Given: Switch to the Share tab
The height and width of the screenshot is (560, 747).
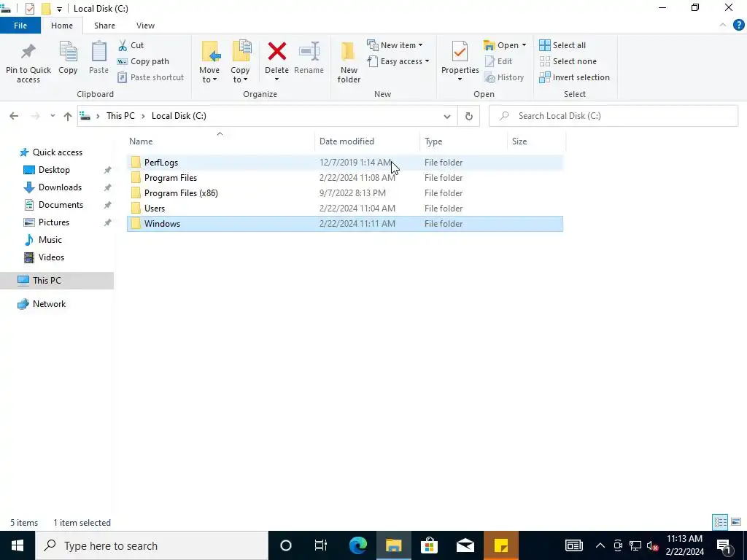Looking at the screenshot, I should point(104,26).
